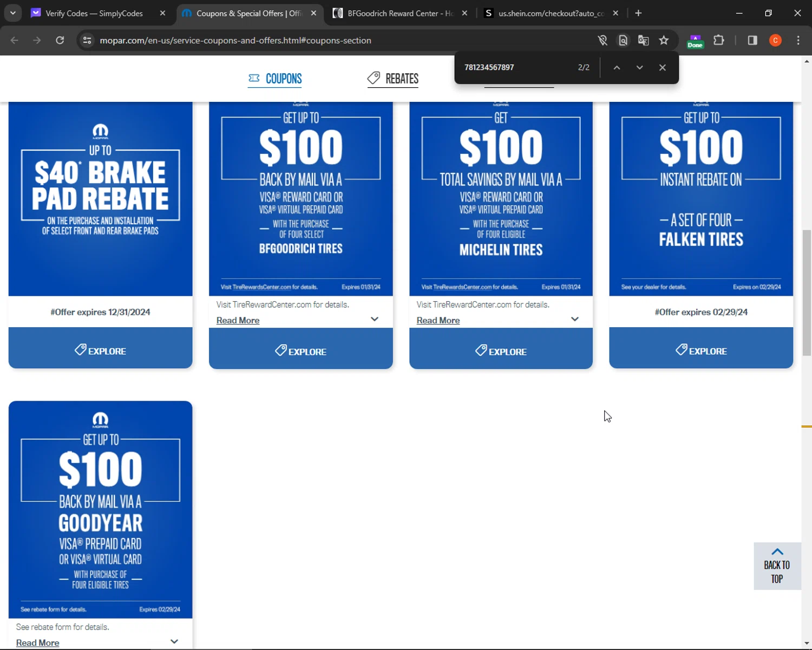Select the Rebates section tab
Screen dimensions: 812x650
coord(393,79)
